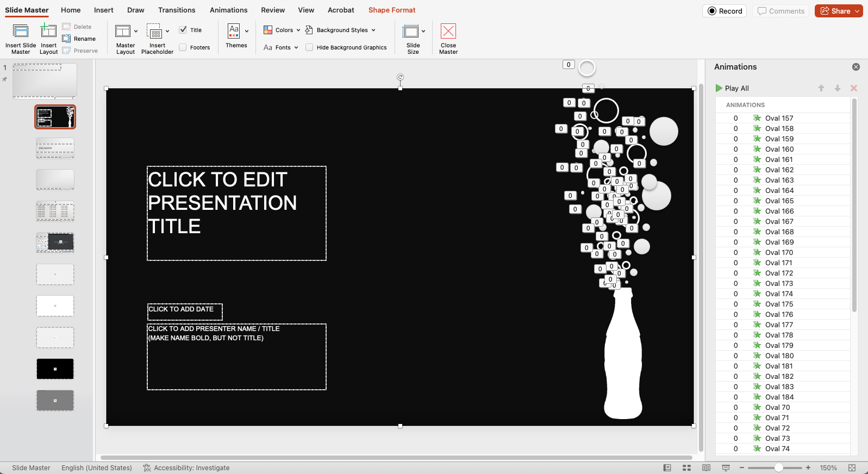The height and width of the screenshot is (474, 868).
Task: Select Oval 70 animation row
Action: point(783,407)
